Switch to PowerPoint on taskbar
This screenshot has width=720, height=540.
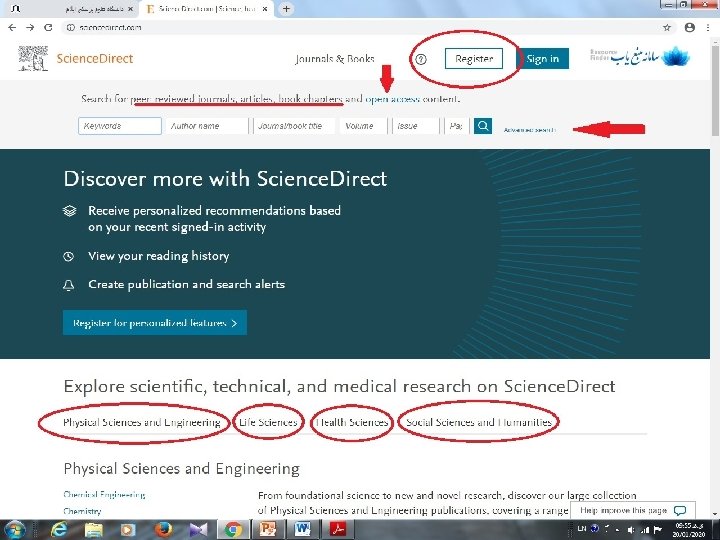(x=268, y=530)
